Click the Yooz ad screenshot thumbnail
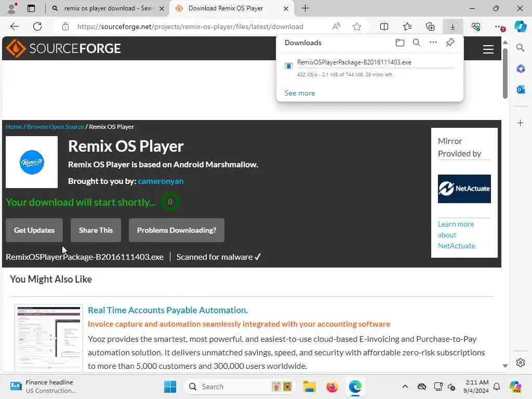Viewport: 532px width, 399px height. (49, 337)
